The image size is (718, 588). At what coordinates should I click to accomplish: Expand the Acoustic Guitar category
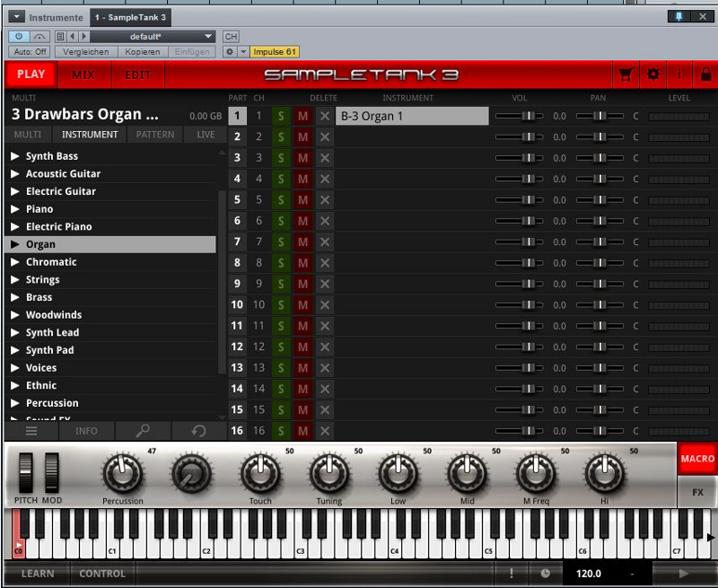coord(15,174)
